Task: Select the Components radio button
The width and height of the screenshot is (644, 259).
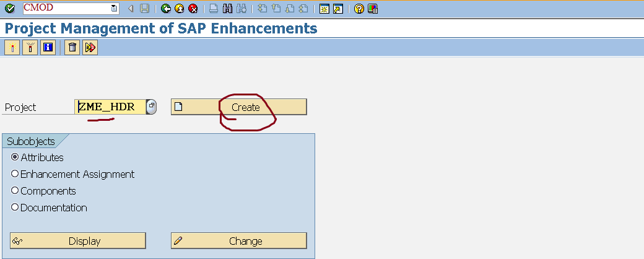Action: [15, 191]
